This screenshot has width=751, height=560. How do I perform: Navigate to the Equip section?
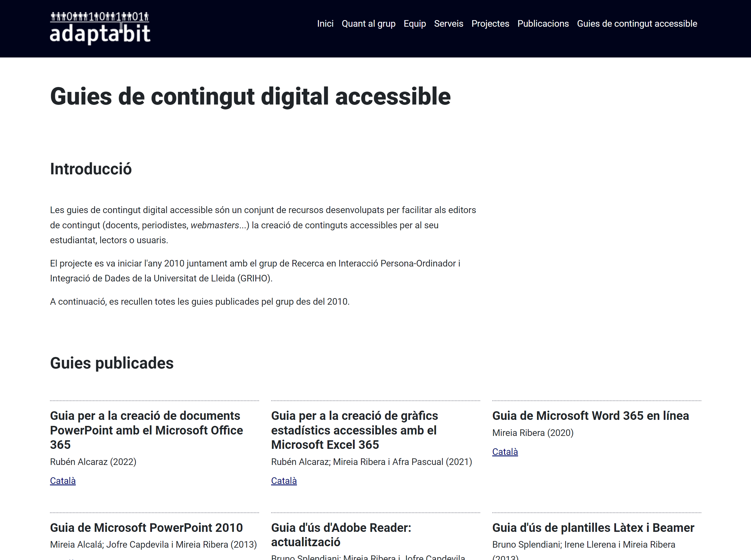pos(415,24)
